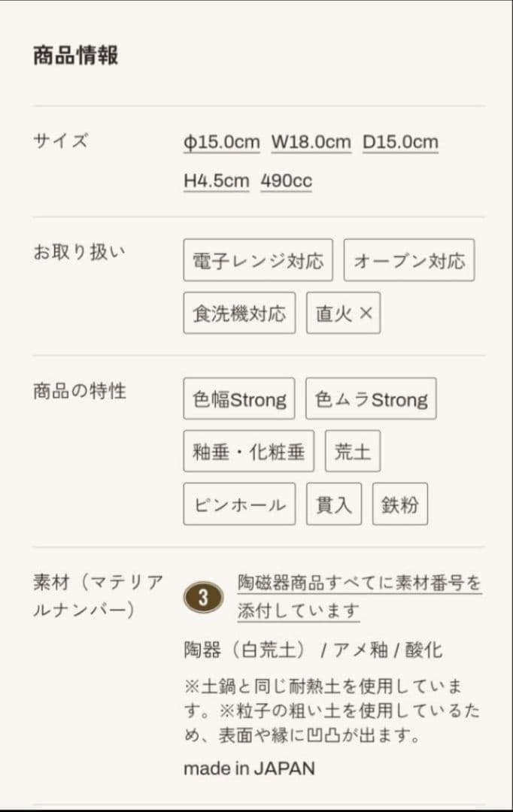The image size is (513, 812).
Task: Click the material number 3 badge icon
Action: 203,597
